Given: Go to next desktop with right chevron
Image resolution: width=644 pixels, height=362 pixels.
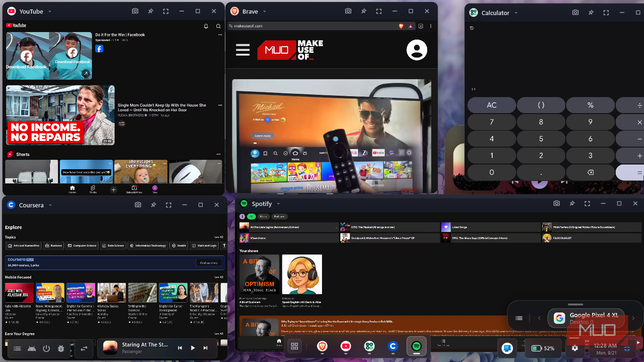Looking at the screenshot, I should tap(633, 318).
